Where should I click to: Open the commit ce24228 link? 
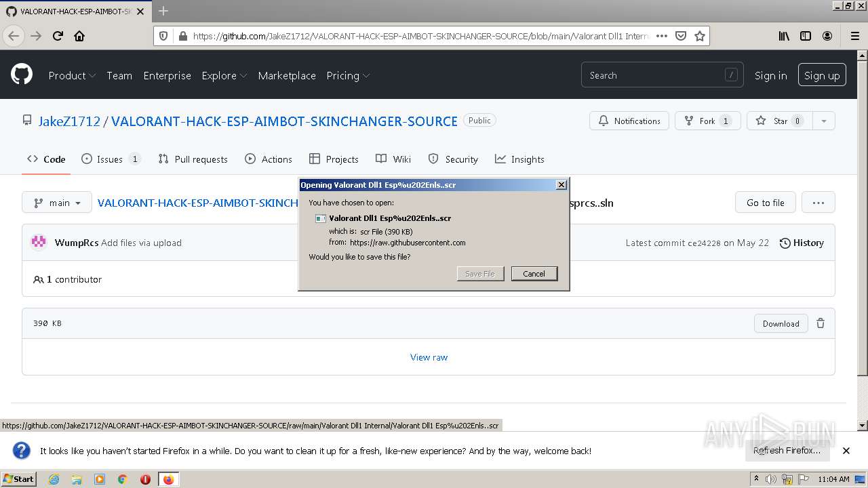(x=704, y=243)
